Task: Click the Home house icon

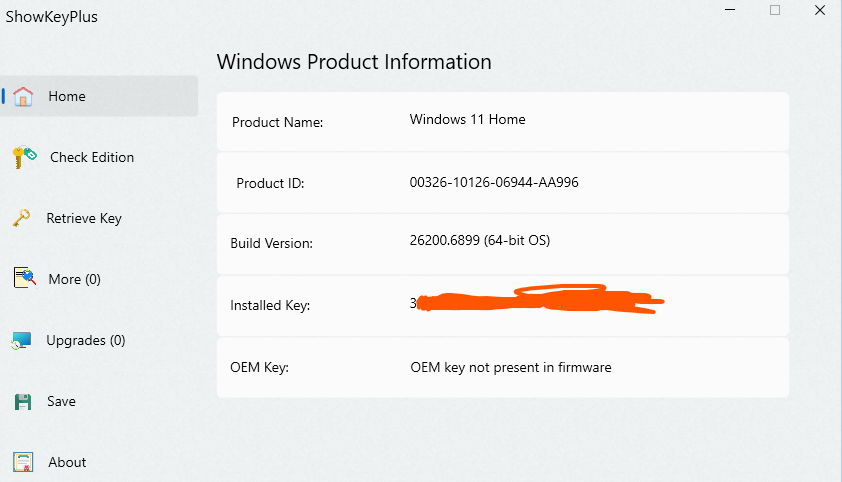Action: pyautogui.click(x=24, y=96)
